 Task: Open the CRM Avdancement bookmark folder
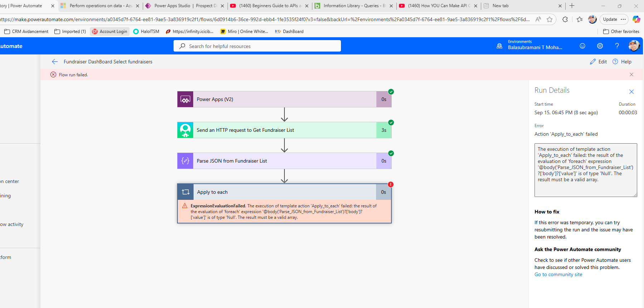26,32
